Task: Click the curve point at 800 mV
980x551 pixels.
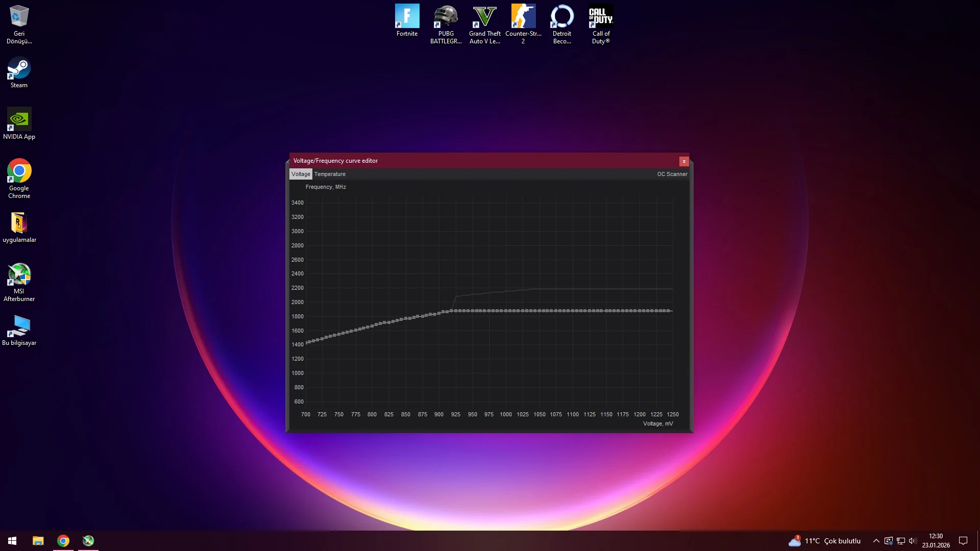Action: (x=372, y=325)
